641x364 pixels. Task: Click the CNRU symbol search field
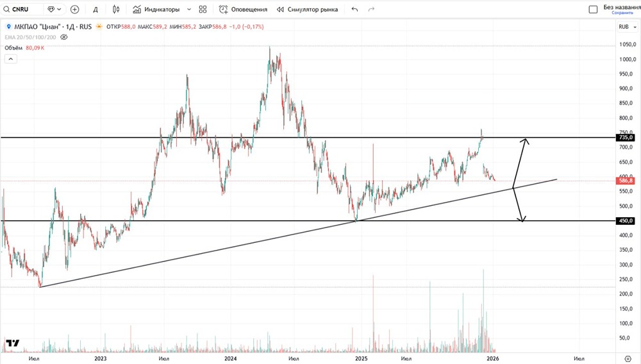[x=21, y=9]
